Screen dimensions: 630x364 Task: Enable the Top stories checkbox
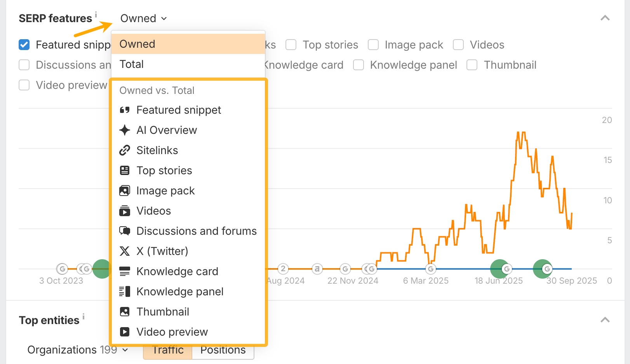point(291,45)
